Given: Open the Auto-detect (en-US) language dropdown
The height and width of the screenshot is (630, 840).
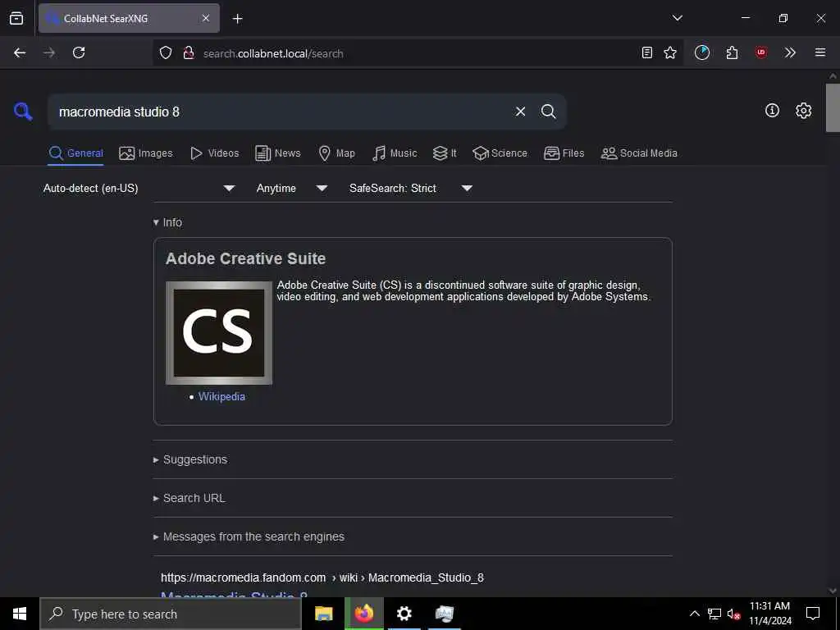Looking at the screenshot, I should pyautogui.click(x=139, y=188).
